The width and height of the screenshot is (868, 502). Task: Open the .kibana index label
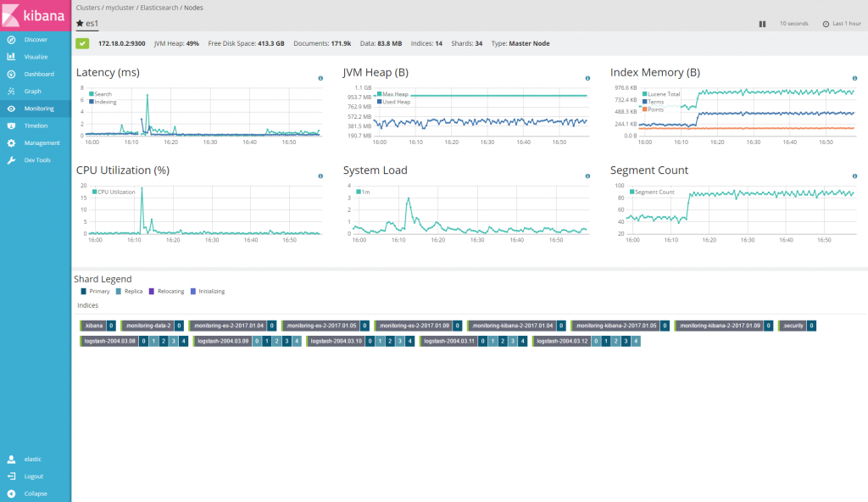[93, 326]
